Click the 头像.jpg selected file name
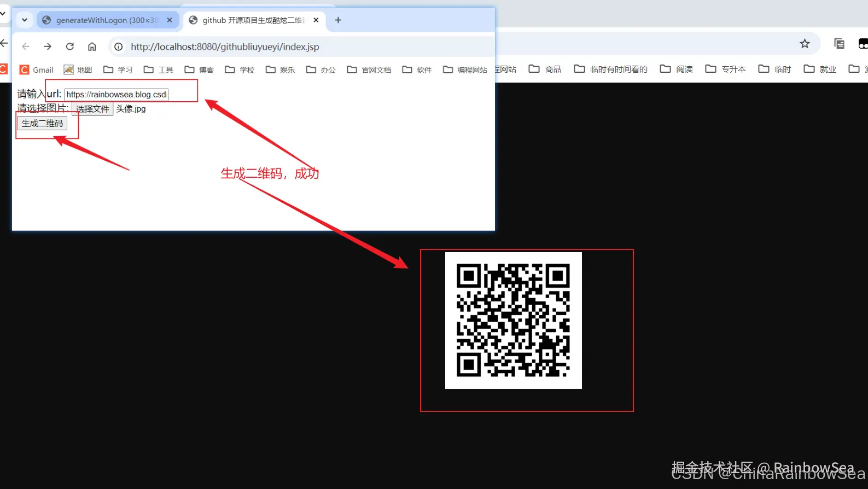868x489 pixels. [x=131, y=109]
